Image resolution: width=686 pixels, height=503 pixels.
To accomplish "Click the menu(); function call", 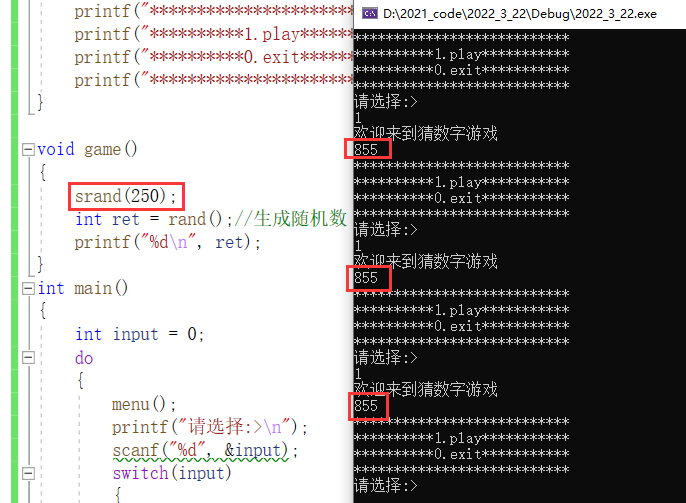I will 144,404.
